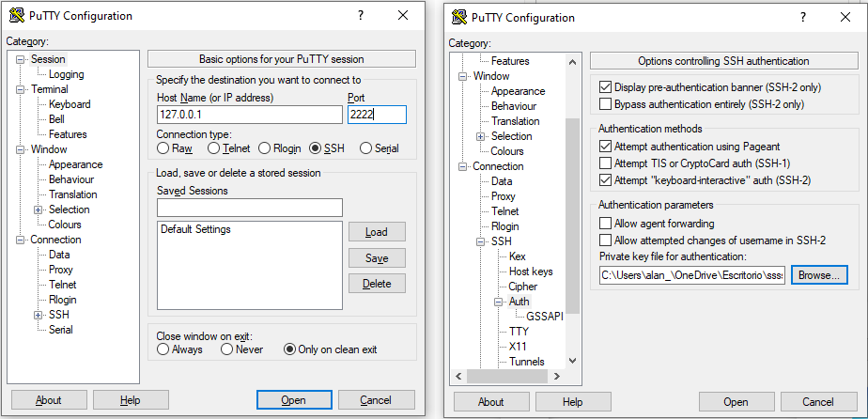Click the help question mark in right window
Viewport: 868px width, 419px height.
tap(802, 17)
